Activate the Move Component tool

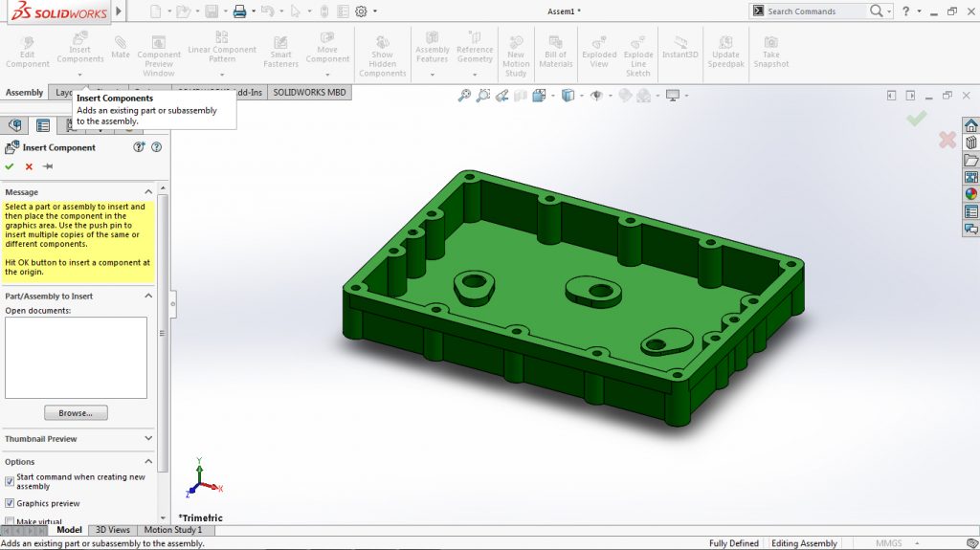327,46
